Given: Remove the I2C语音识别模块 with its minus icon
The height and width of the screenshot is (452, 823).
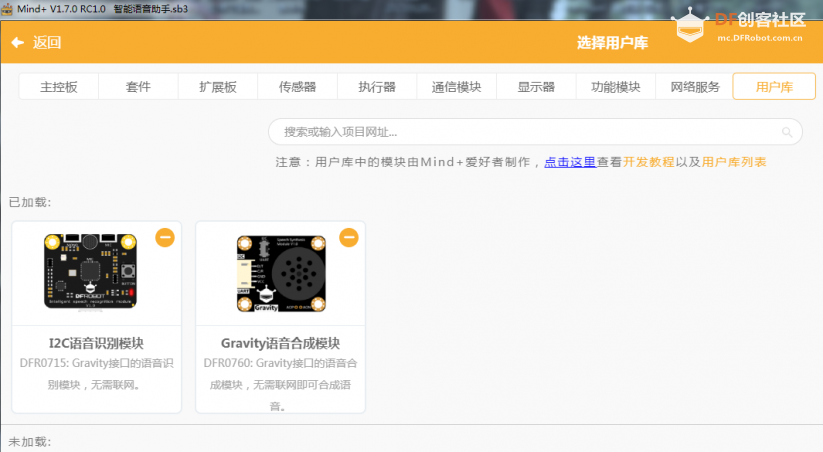Looking at the screenshot, I should click(x=165, y=237).
